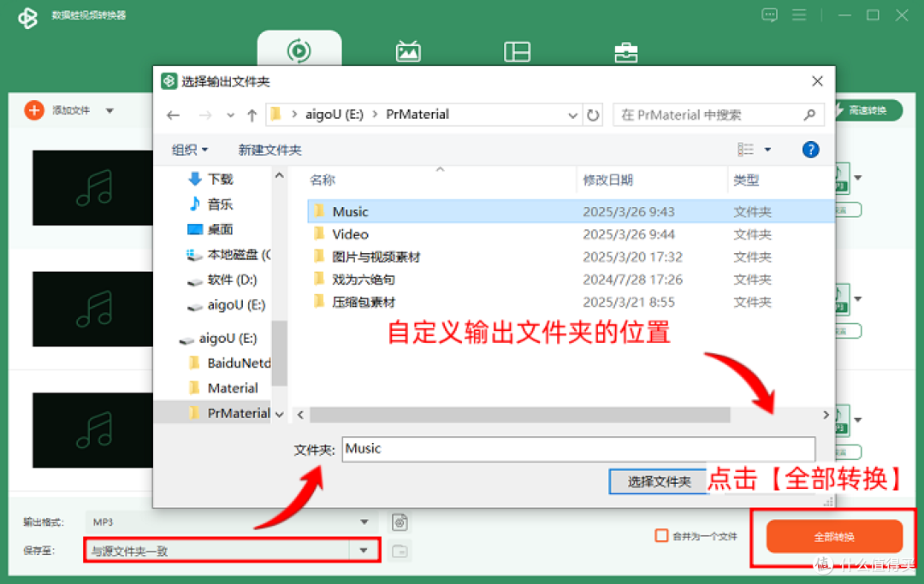This screenshot has width=924, height=584.
Task: Open the 输出格式 MP3 dropdown
Action: tap(232, 522)
